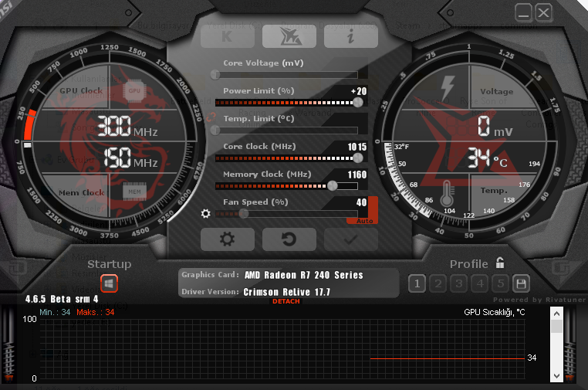This screenshot has height=390, width=588.
Task: Open settings with the gear button
Action: pos(228,239)
